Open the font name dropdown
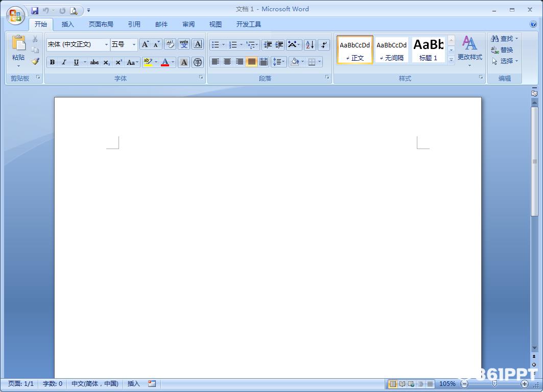Viewport: 543px width, 392px height. [106, 44]
